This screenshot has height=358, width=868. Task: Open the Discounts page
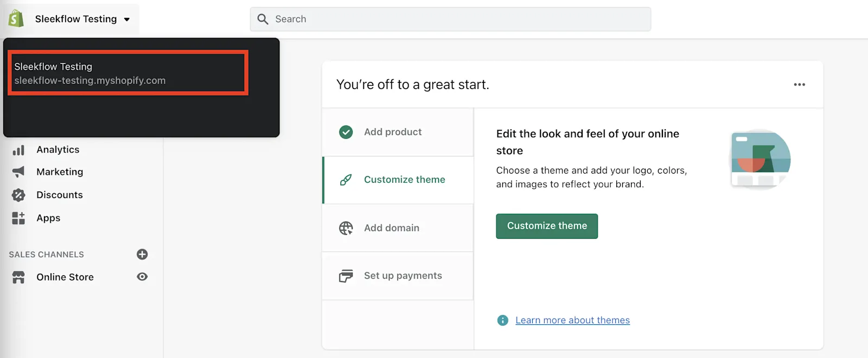click(x=60, y=195)
